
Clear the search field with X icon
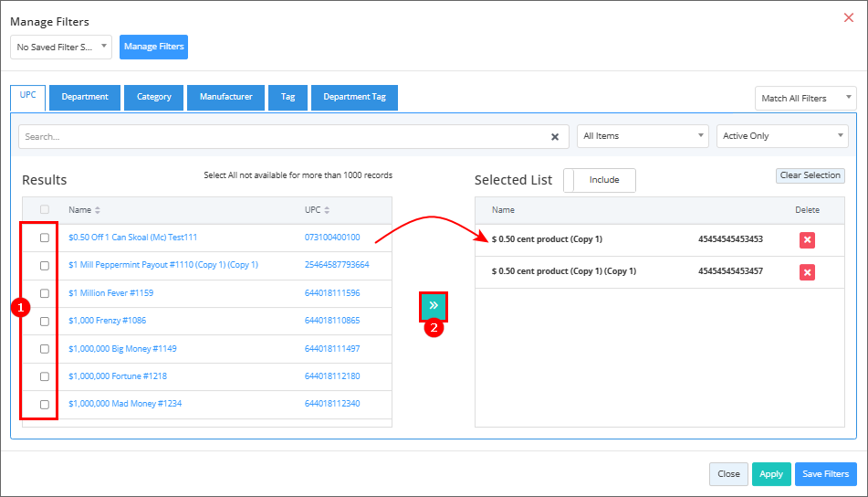coord(554,137)
